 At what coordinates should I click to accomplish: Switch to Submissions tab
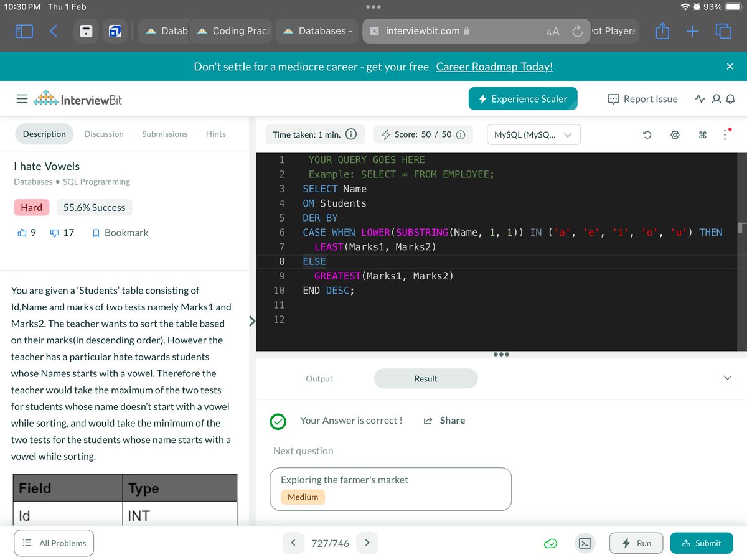click(164, 134)
